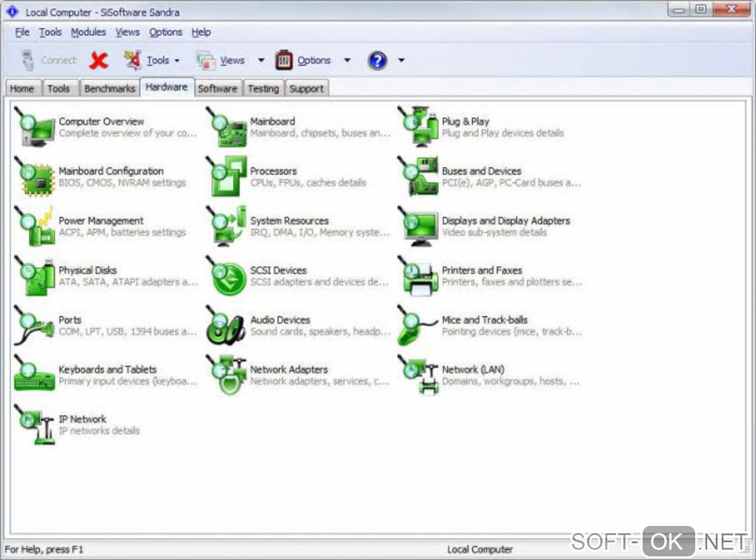Viewport: 756px width, 560px height.
Task: Select the Printers and Faxes icon
Action: pos(418,276)
